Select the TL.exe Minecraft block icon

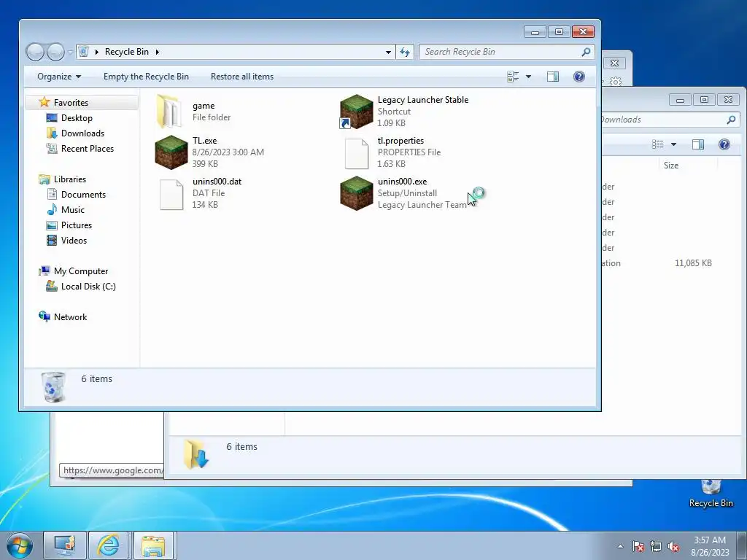(x=171, y=152)
